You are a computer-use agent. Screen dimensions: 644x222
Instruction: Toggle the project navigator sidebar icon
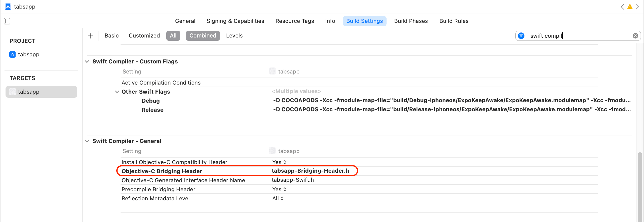coord(7,21)
